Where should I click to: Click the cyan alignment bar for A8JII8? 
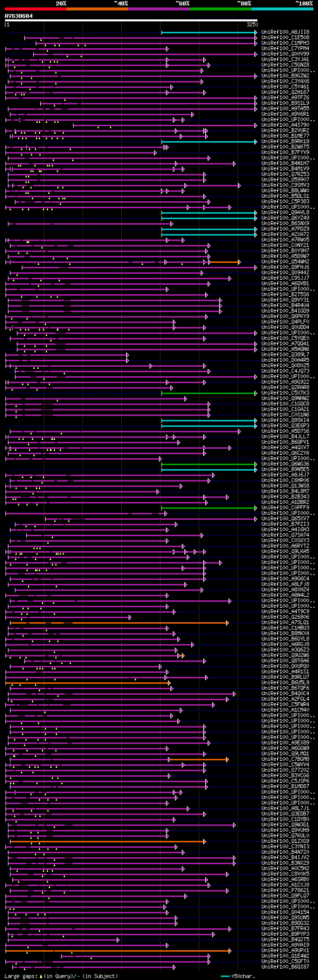click(x=209, y=32)
